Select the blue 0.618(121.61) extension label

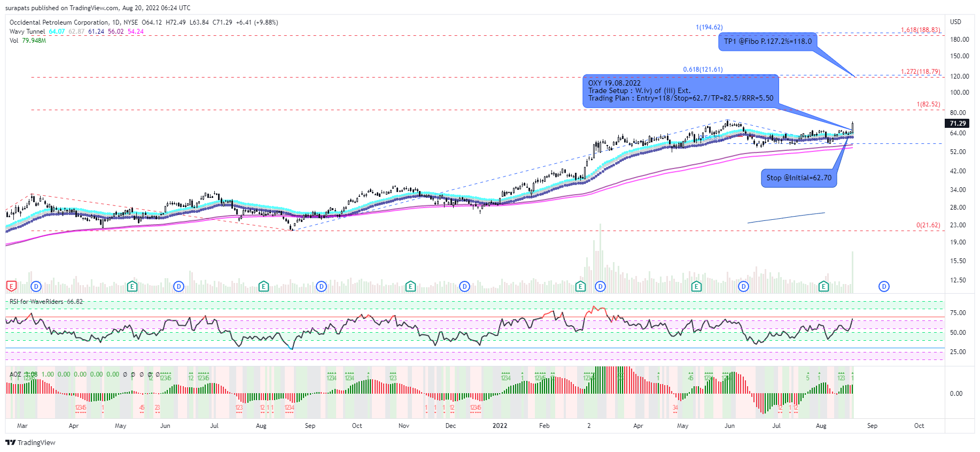pyautogui.click(x=703, y=70)
